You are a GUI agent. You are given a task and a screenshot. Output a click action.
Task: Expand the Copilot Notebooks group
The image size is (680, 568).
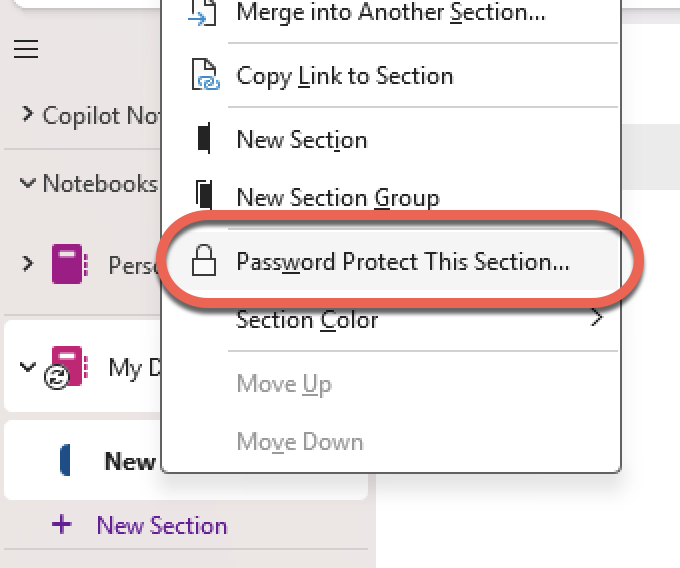tap(27, 114)
